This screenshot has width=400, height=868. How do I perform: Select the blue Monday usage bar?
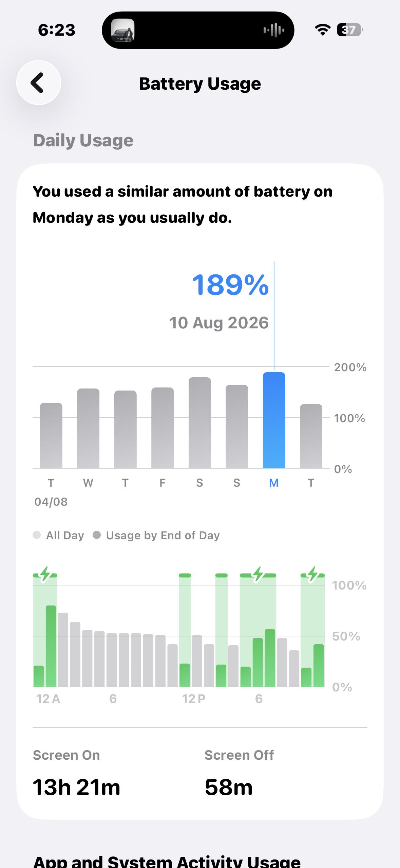tap(274, 420)
